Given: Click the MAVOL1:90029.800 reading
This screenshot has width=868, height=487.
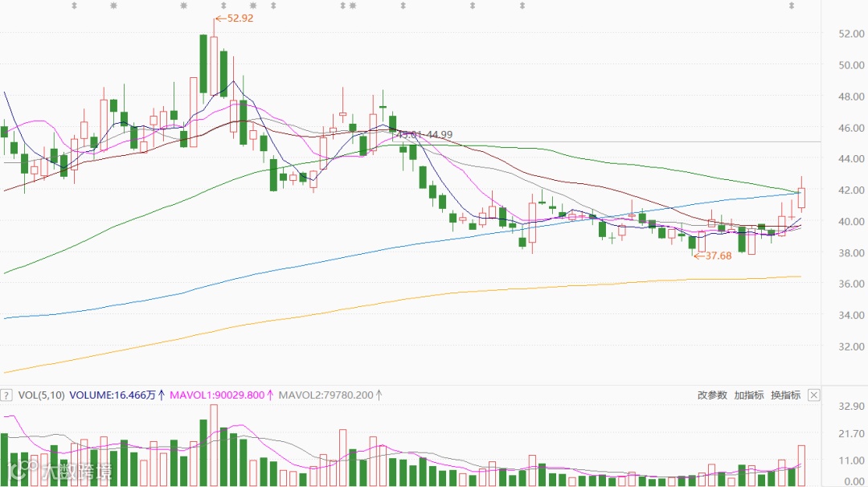Looking at the screenshot, I should click(x=221, y=395).
